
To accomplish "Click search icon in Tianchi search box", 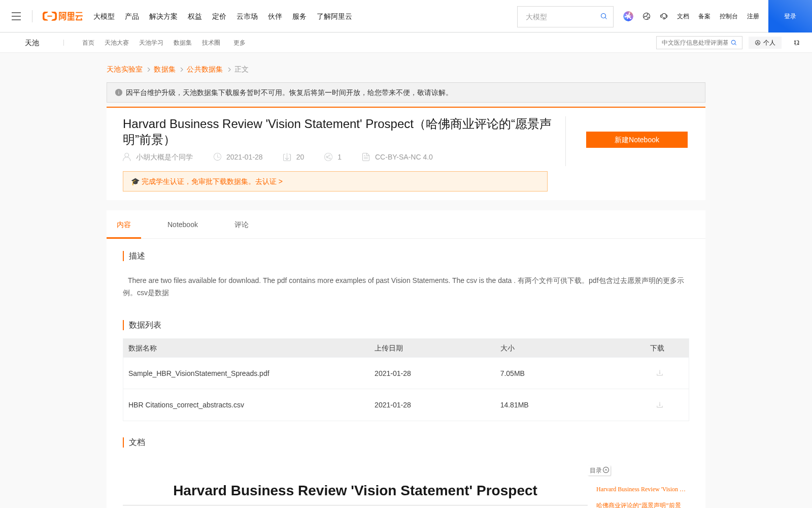I will (x=734, y=43).
